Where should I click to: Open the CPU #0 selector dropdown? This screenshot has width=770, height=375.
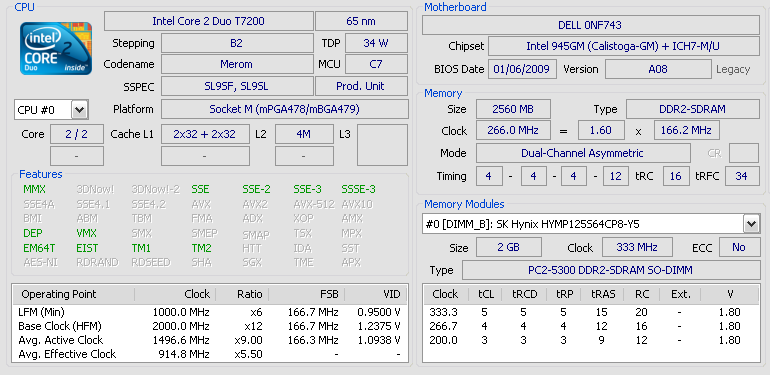(x=80, y=110)
